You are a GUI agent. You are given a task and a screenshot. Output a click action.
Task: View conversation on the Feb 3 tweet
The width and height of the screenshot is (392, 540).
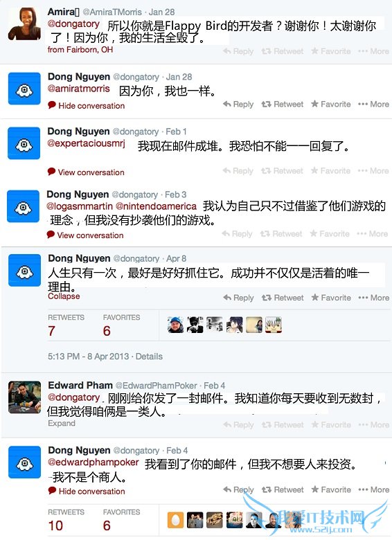click(85, 235)
